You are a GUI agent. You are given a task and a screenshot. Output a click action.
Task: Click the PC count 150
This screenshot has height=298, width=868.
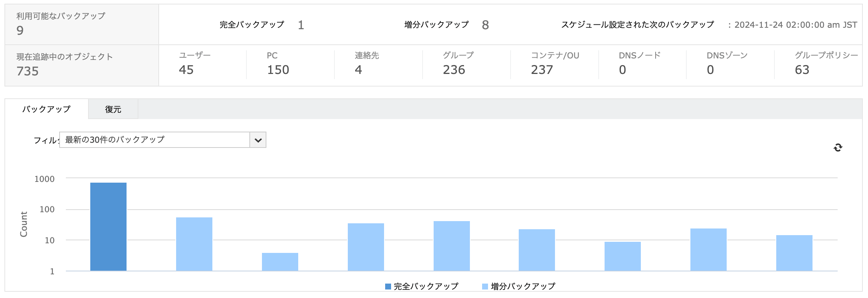coord(278,70)
